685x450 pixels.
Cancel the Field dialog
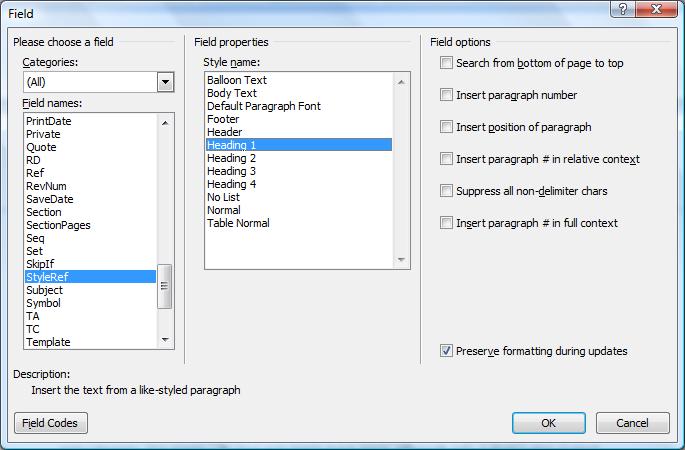[x=632, y=423]
